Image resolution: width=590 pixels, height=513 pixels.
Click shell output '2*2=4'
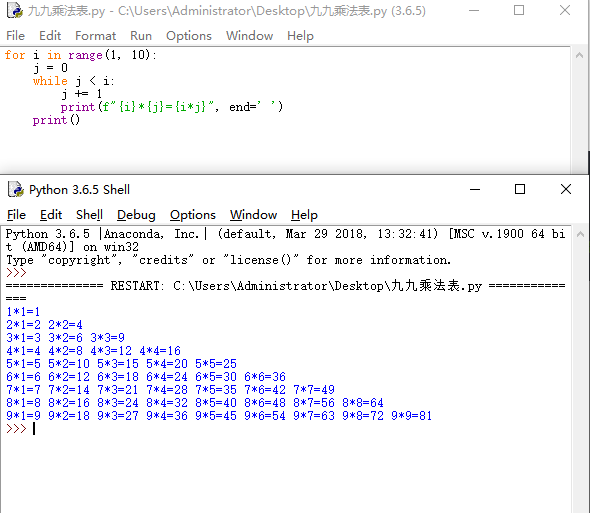(x=65, y=325)
